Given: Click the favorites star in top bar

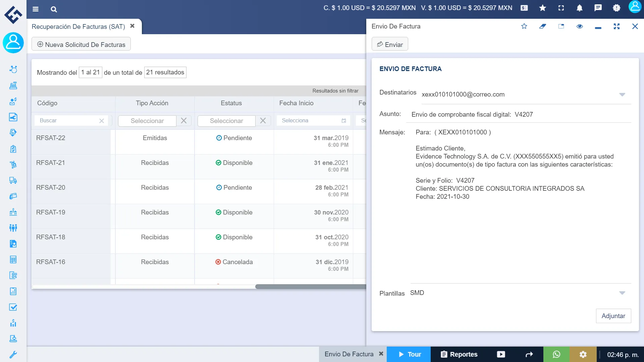Looking at the screenshot, I should coord(542,8).
